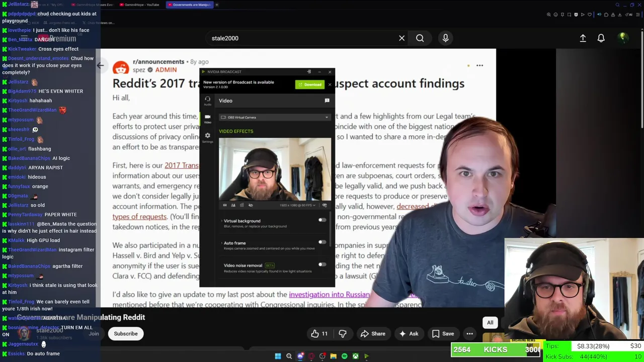Open NVIDIA Broadcast Settings gear
This screenshot has width=644, height=362.
(207, 137)
